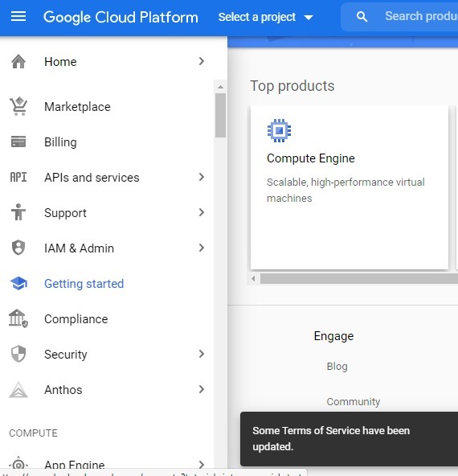Open the Compute Engine product card title
Image resolution: width=458 pixels, height=476 pixels.
click(311, 158)
